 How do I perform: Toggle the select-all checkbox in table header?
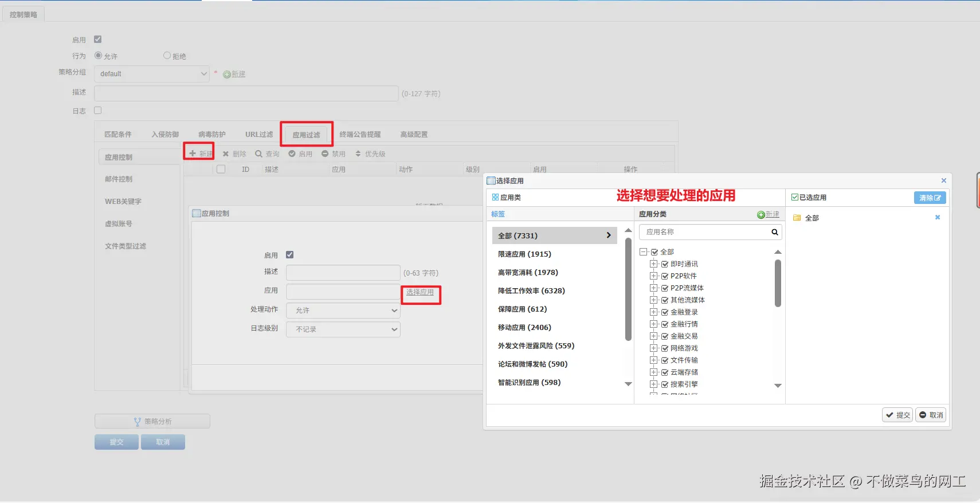coord(221,169)
